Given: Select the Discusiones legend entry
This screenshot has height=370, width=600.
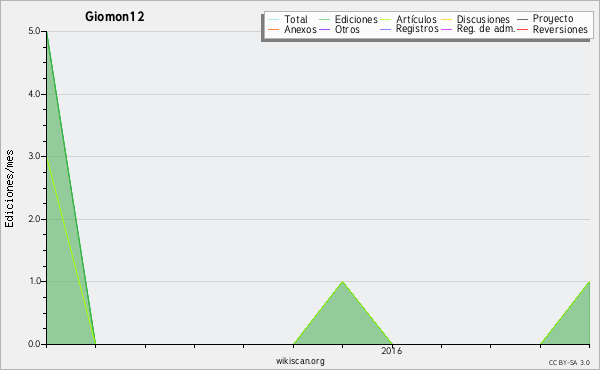Looking at the screenshot, I should pos(483,19).
